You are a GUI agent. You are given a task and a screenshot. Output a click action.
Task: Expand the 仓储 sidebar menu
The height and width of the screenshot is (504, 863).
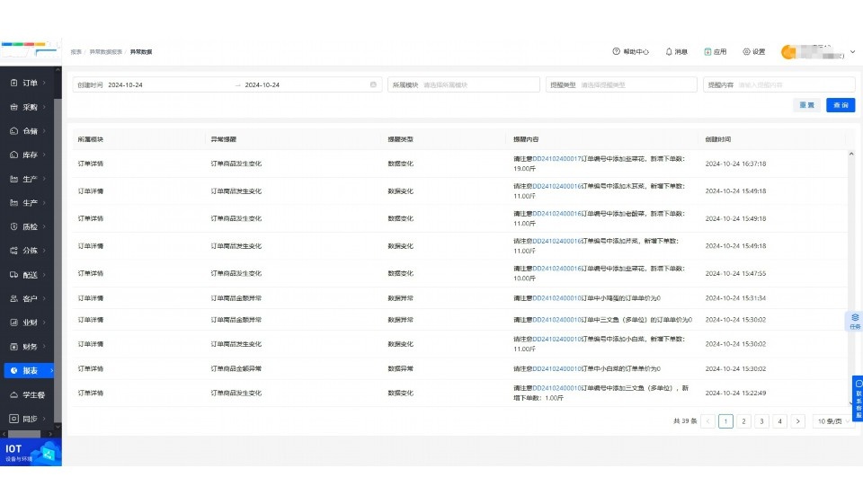(x=29, y=131)
